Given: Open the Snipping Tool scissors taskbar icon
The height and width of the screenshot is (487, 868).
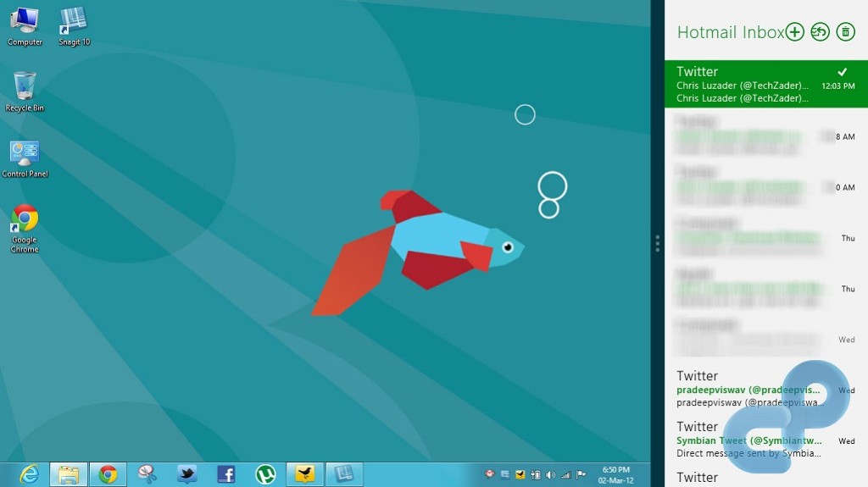Looking at the screenshot, I should [x=147, y=474].
